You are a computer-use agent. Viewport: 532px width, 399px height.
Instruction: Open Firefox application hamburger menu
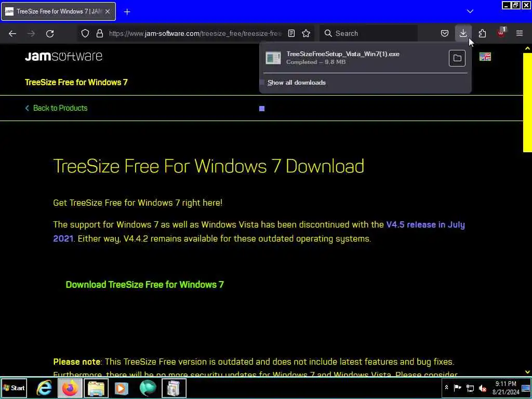pyautogui.click(x=520, y=33)
